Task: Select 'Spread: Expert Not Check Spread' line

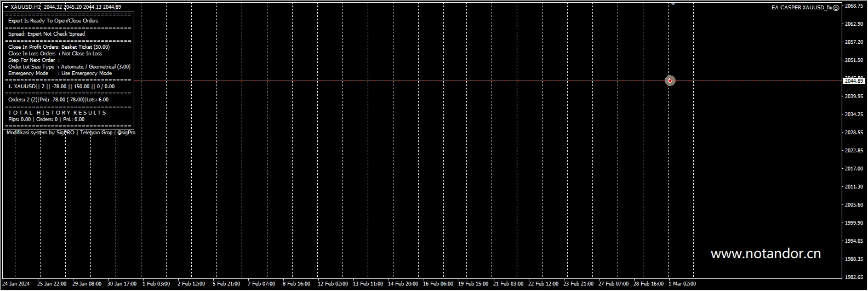Action: [47, 34]
